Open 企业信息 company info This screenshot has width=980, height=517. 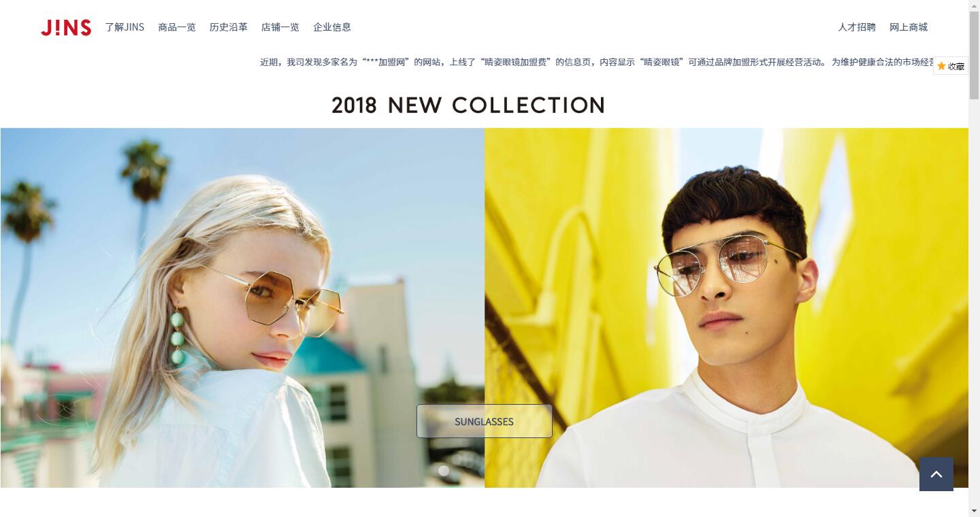(332, 27)
